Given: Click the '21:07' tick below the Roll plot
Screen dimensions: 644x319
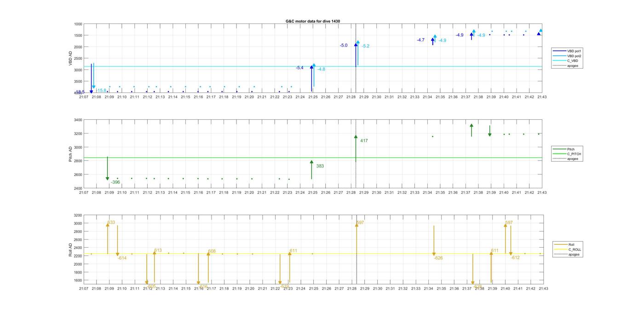Looking at the screenshot, I should point(84,289).
